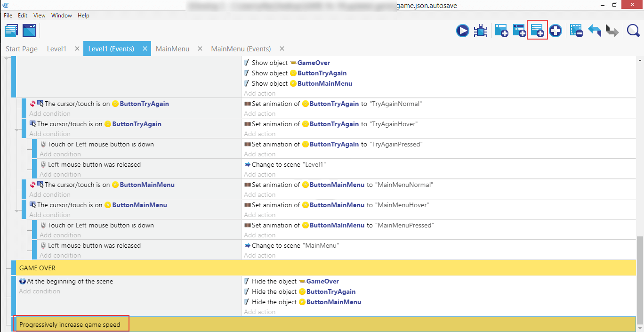This screenshot has height=332, width=644.
Task: Collapse the ButtonMainMenu hover event's sub-events
Action: point(17,211)
